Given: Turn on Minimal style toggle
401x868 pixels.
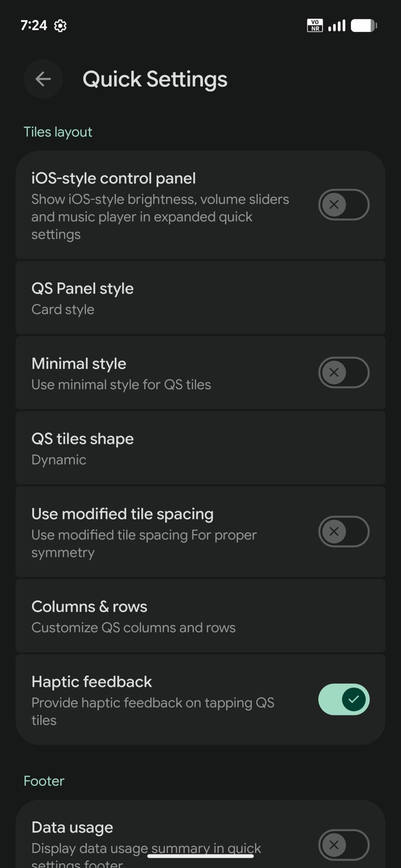Looking at the screenshot, I should [x=343, y=372].
